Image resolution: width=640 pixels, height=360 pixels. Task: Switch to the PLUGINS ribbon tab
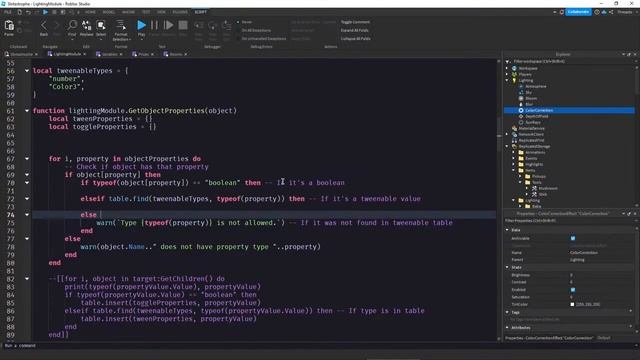[180, 12]
